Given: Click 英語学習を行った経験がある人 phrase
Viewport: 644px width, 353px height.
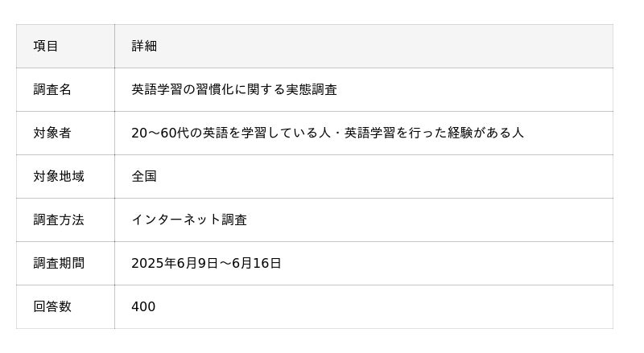Looking at the screenshot, I should click(x=434, y=133).
